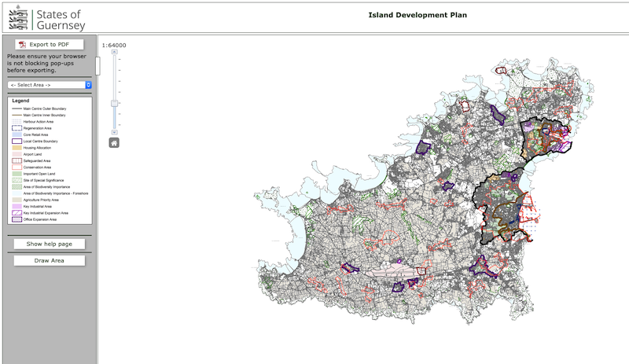Screen dimensions: 629x364
Task: Click the zoom-out arrow below the scale slider
Action: click(114, 132)
